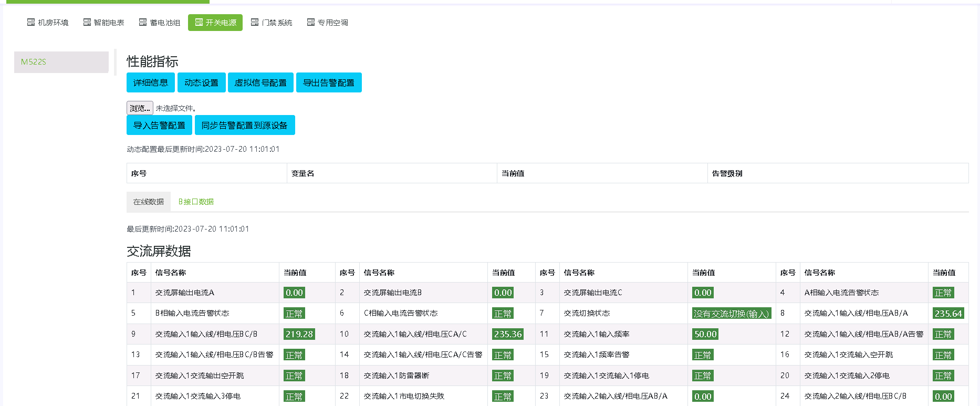Viewport: 980px width, 406px height.
Task: Click signal name 交流输入1交流输入3停电
Action: pyautogui.click(x=198, y=396)
